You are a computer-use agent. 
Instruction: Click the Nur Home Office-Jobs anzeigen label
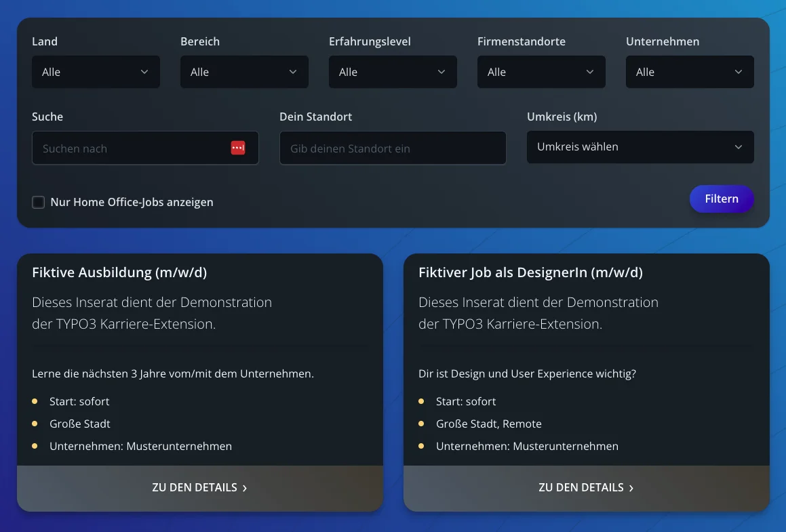tap(132, 202)
